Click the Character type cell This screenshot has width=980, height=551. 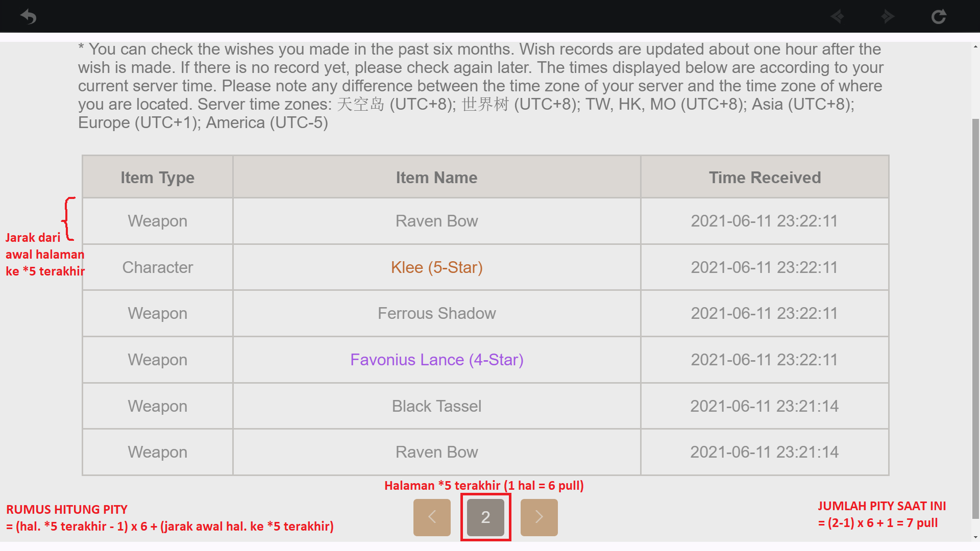157,267
